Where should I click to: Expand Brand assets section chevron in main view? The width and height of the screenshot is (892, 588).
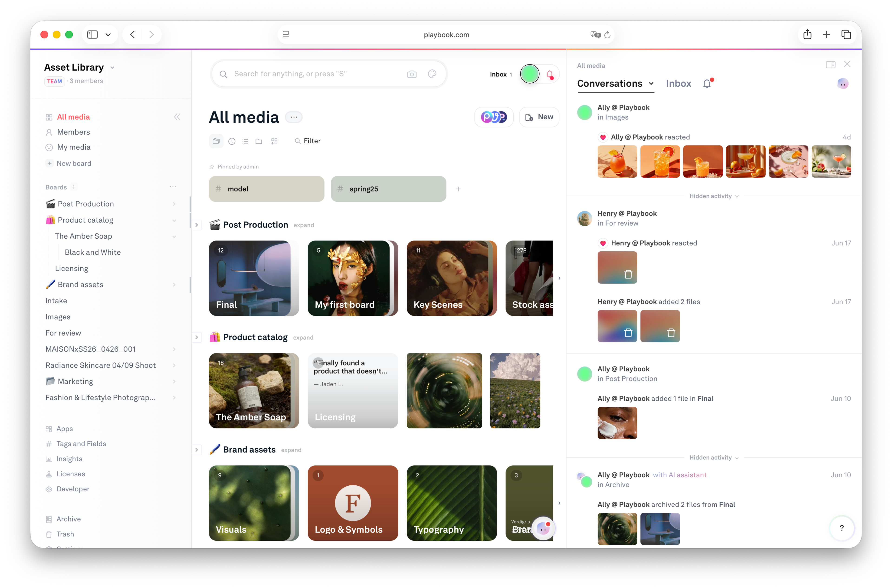(197, 450)
